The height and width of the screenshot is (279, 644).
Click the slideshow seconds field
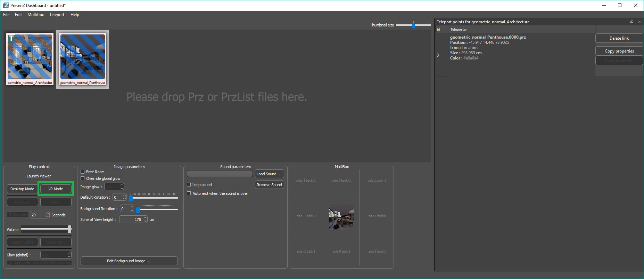(x=38, y=215)
